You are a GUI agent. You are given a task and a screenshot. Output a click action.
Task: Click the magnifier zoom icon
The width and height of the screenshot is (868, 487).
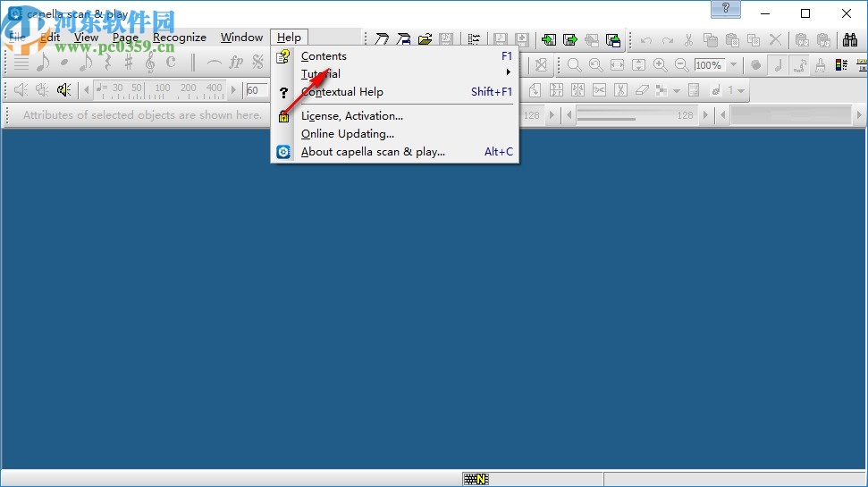(x=574, y=64)
